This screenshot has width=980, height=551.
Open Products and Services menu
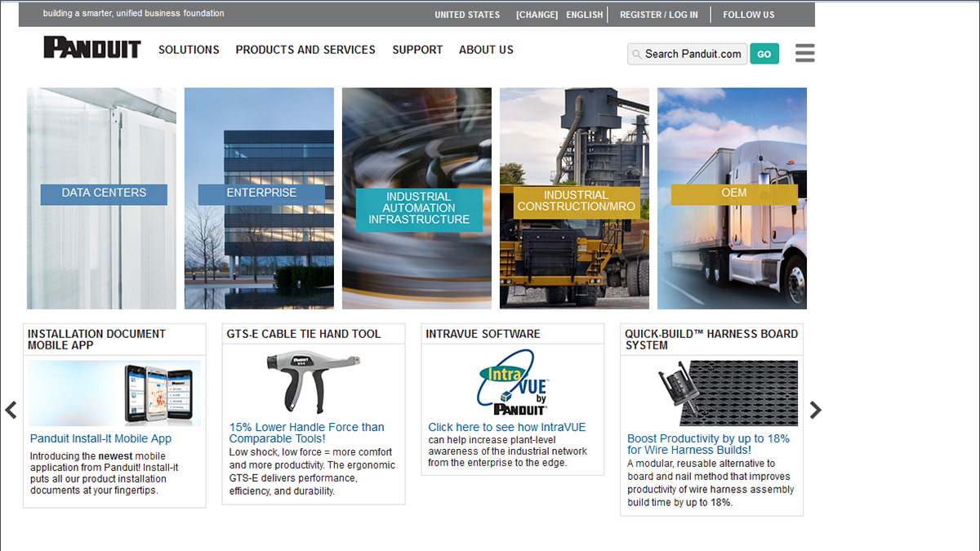305,50
